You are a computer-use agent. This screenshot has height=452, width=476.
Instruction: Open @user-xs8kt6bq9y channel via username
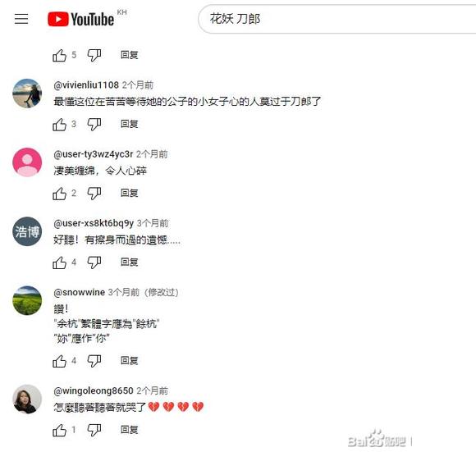coord(94,224)
